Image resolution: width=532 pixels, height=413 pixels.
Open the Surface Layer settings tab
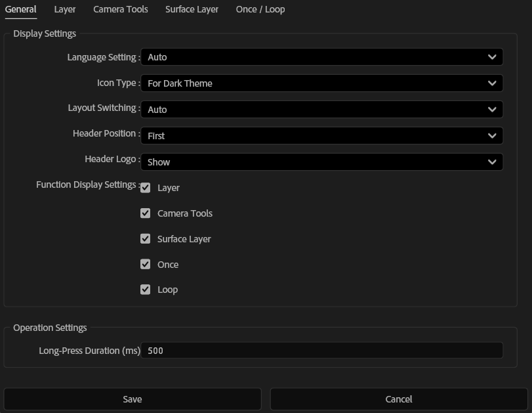pyautogui.click(x=192, y=9)
